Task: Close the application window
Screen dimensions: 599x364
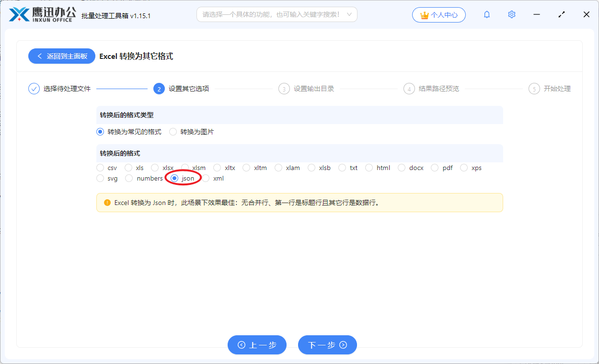Action: (x=587, y=15)
